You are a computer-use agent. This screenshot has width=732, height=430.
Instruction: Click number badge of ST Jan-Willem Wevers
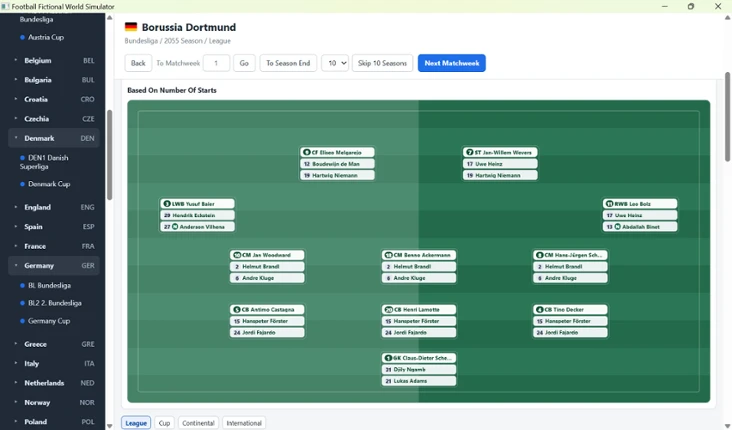(x=470, y=152)
